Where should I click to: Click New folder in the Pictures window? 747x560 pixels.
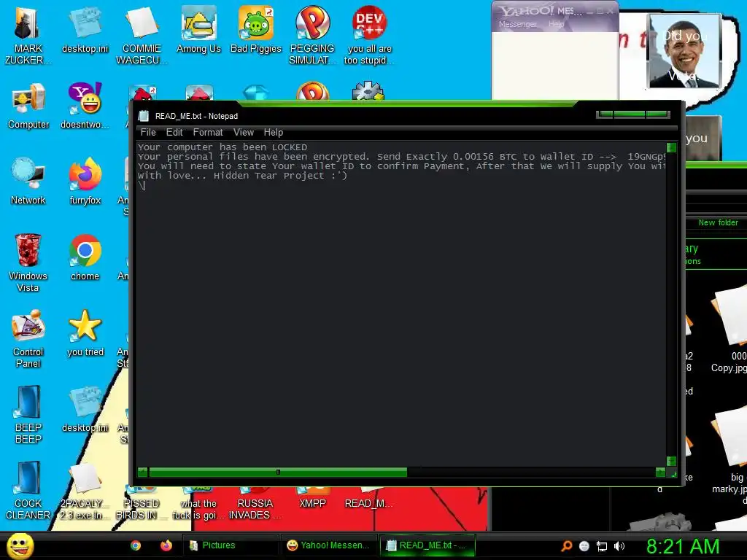(718, 222)
